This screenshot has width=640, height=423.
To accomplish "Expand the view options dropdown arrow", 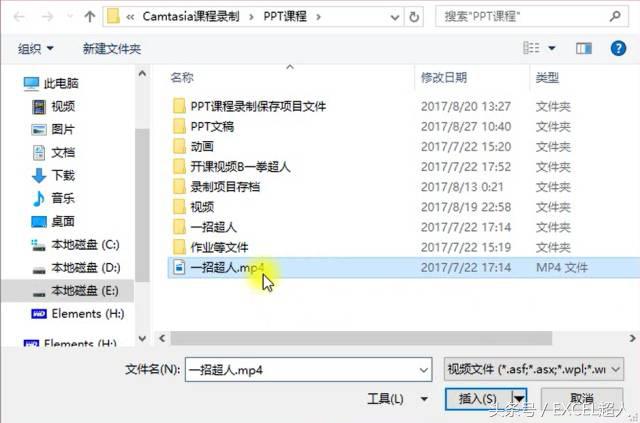I will (551, 49).
